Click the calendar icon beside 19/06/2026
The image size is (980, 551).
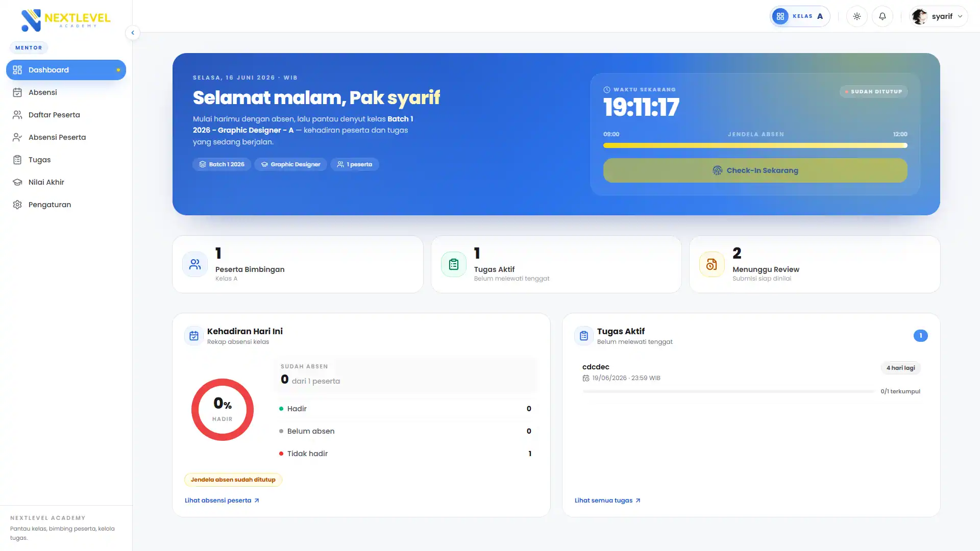[x=586, y=378]
